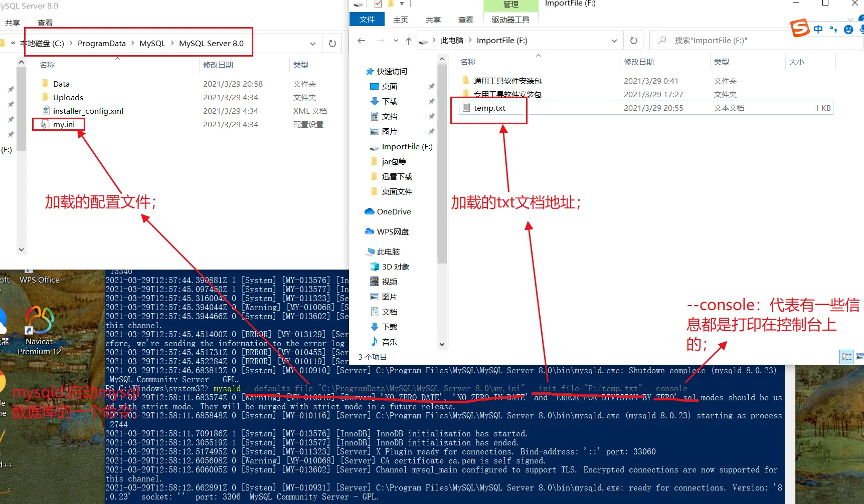The height and width of the screenshot is (504, 864).
Task: Switch to 查看 tab in MySQL Server 8.0 window
Action: (x=45, y=23)
